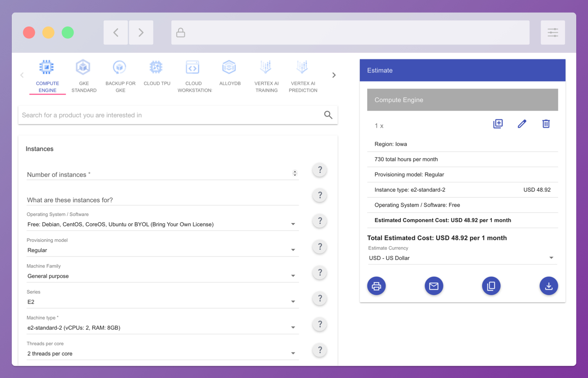Print the estimate
This screenshot has width=588, height=378.
(x=376, y=286)
